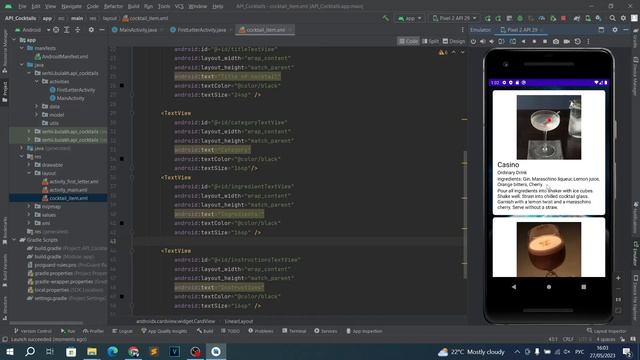Screen dimensions: 640x360
Task: Open the app run configuration dropdown
Action: 409,18
